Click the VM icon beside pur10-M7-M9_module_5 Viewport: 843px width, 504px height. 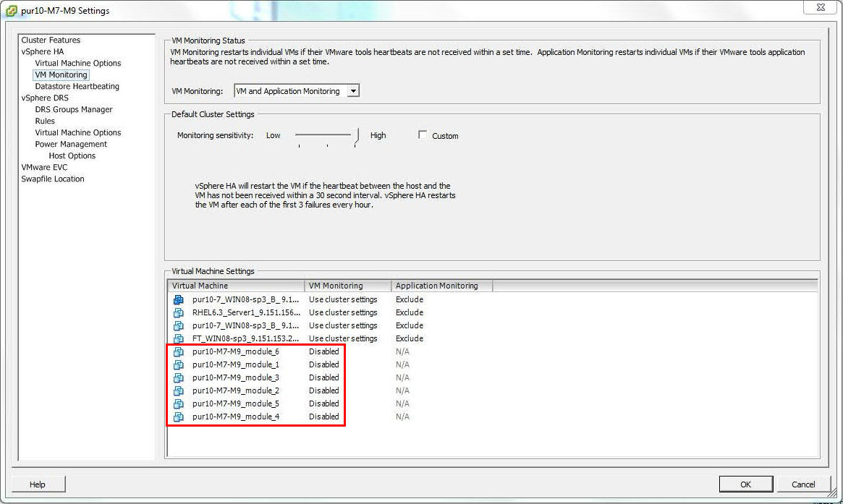point(178,403)
